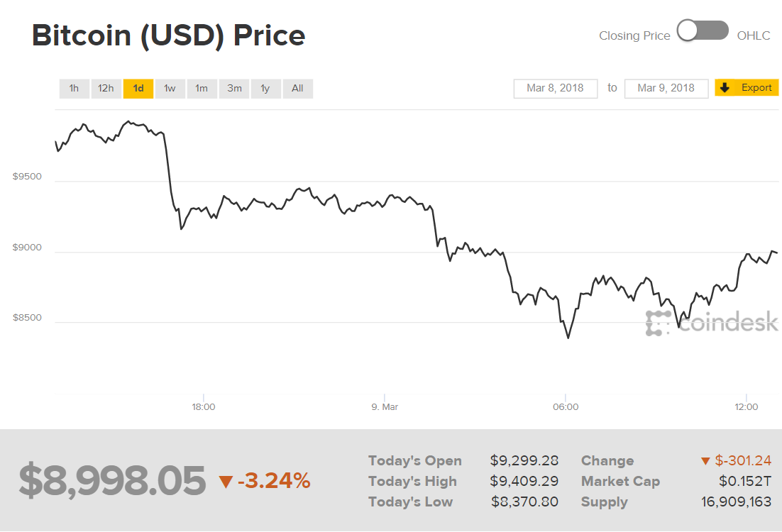Switch the chart to OHLC view

tap(715, 31)
